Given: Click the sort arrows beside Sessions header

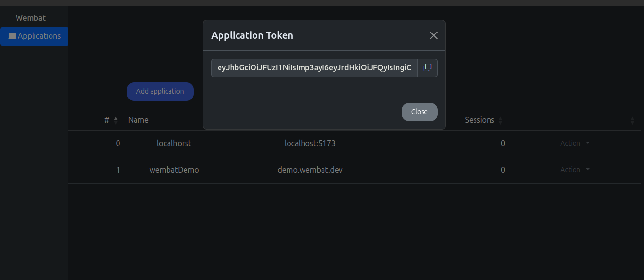Looking at the screenshot, I should (x=500, y=120).
